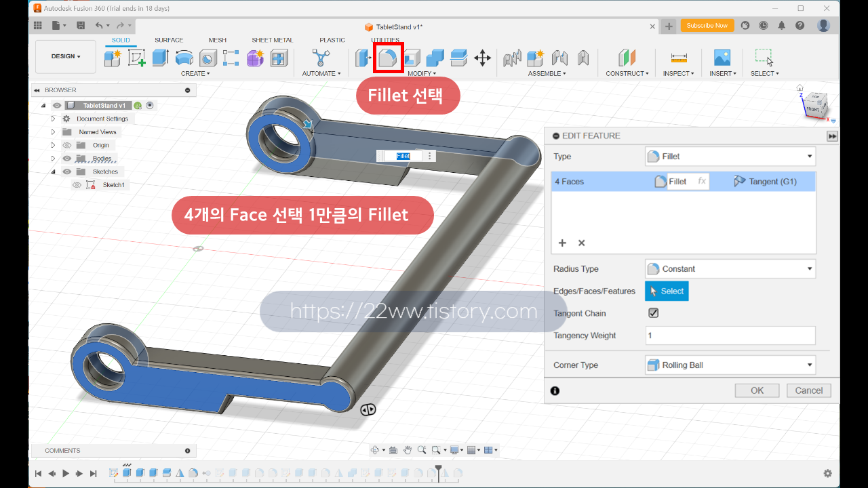The image size is (868, 488).
Task: Activate the Move/Copy tool icon
Action: [482, 58]
